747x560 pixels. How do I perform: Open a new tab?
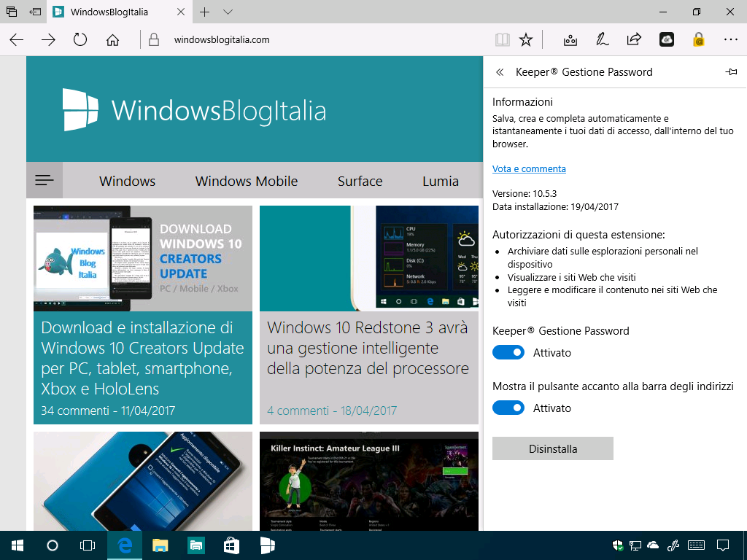click(204, 12)
